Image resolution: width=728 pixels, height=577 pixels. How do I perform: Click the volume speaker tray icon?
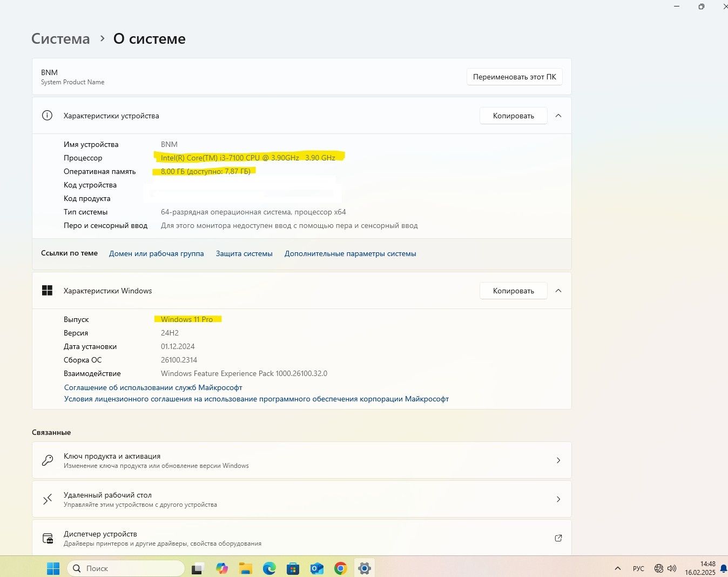[x=672, y=568]
